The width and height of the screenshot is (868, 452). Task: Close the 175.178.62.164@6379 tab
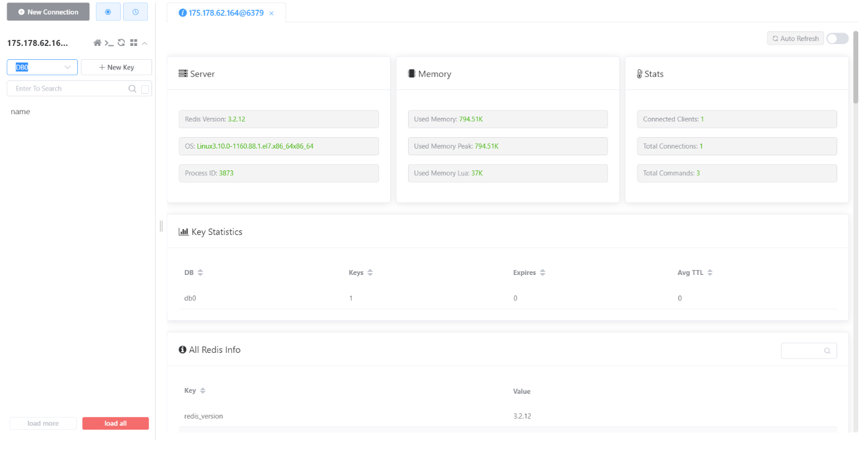pyautogui.click(x=272, y=13)
